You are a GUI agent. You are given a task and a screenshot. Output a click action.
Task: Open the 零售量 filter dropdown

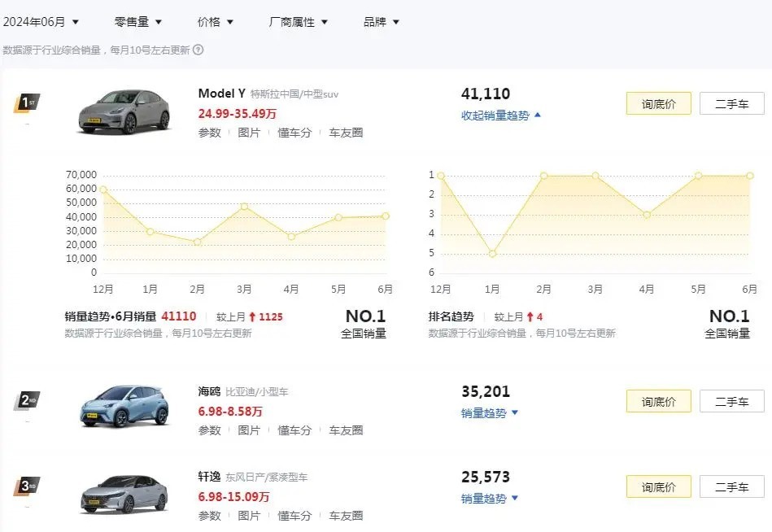click(x=137, y=22)
